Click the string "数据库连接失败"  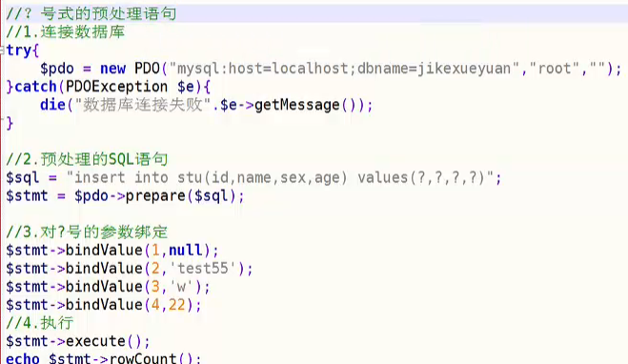tap(143, 105)
